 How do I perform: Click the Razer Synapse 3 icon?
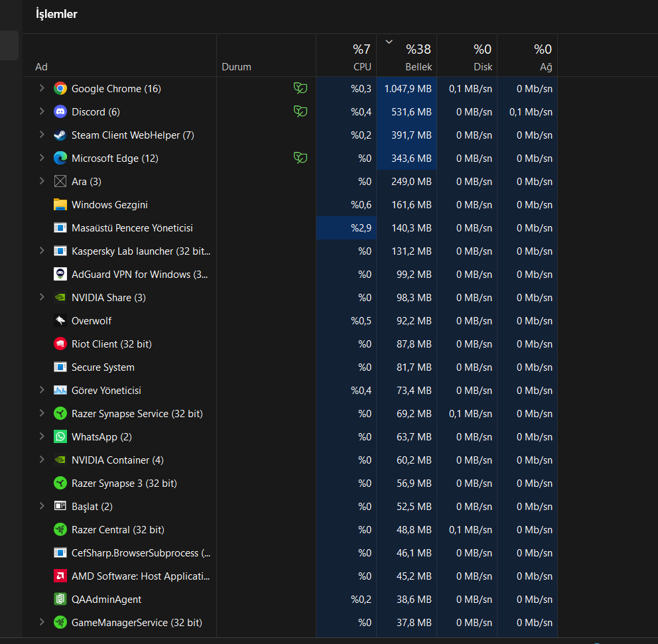pos(60,483)
